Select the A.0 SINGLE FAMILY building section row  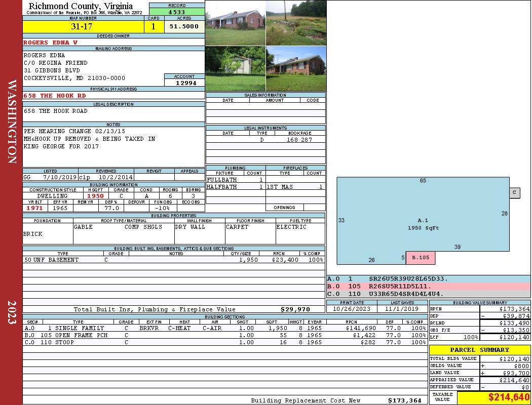pos(224,328)
